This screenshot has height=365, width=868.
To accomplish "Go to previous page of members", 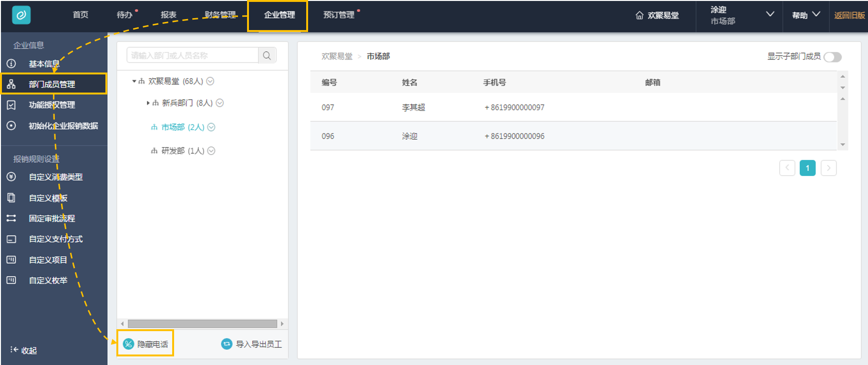I will click(x=787, y=168).
